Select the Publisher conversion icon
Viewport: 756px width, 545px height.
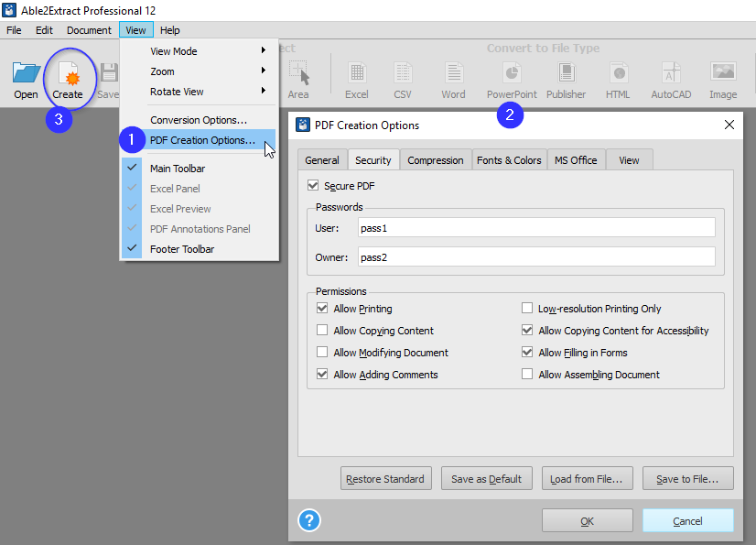point(566,72)
